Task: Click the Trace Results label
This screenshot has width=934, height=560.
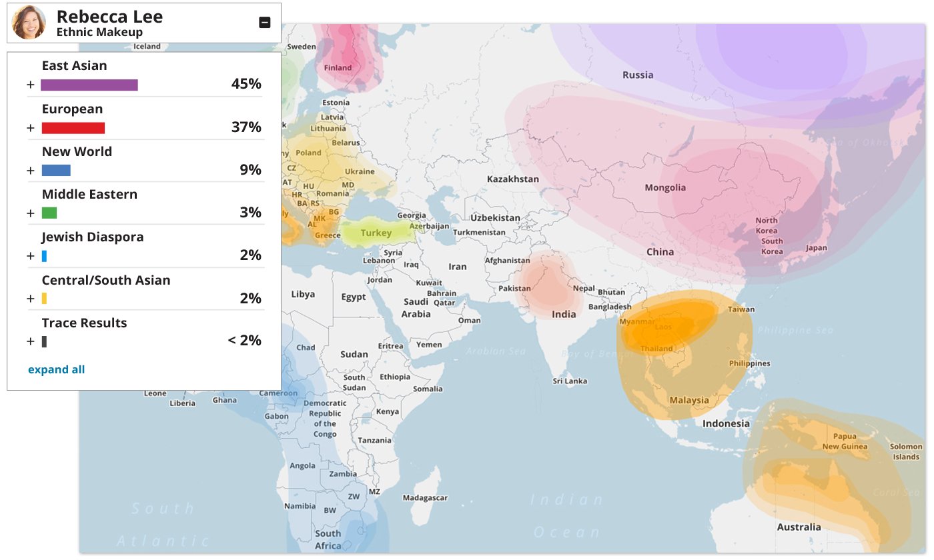Action: 84,323
